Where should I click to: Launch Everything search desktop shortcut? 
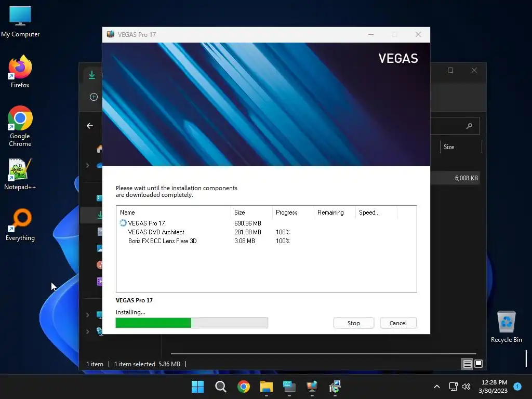pos(20,224)
